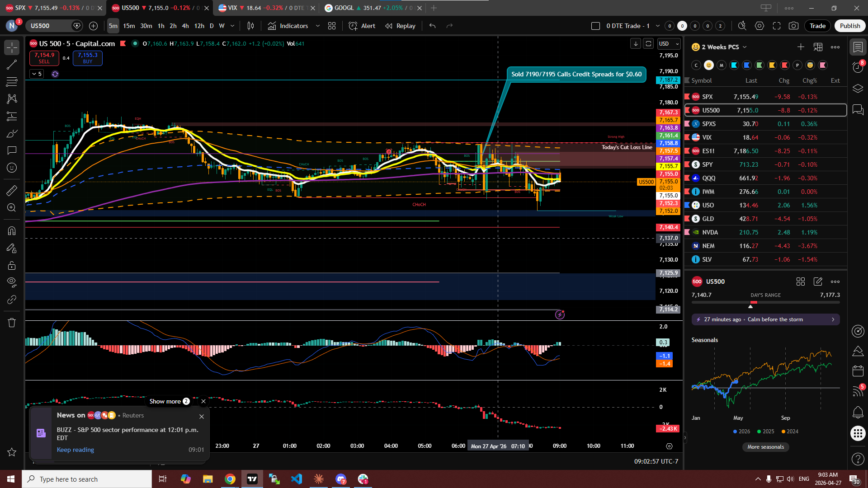This screenshot has height=488, width=868.
Task: Remove drawings with trash can icon
Action: click(x=12, y=323)
